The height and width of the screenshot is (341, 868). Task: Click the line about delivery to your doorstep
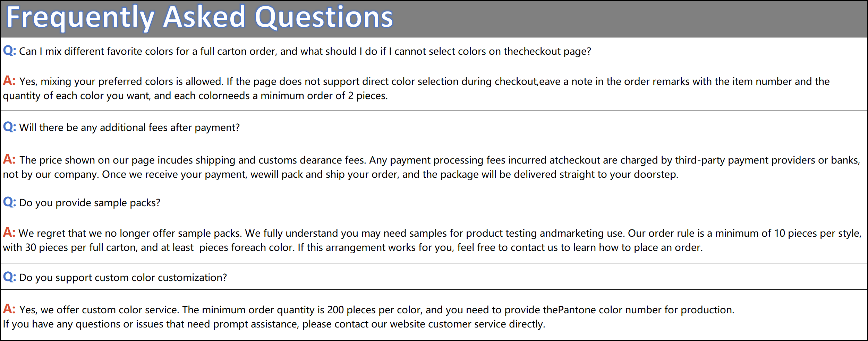pyautogui.click(x=340, y=174)
